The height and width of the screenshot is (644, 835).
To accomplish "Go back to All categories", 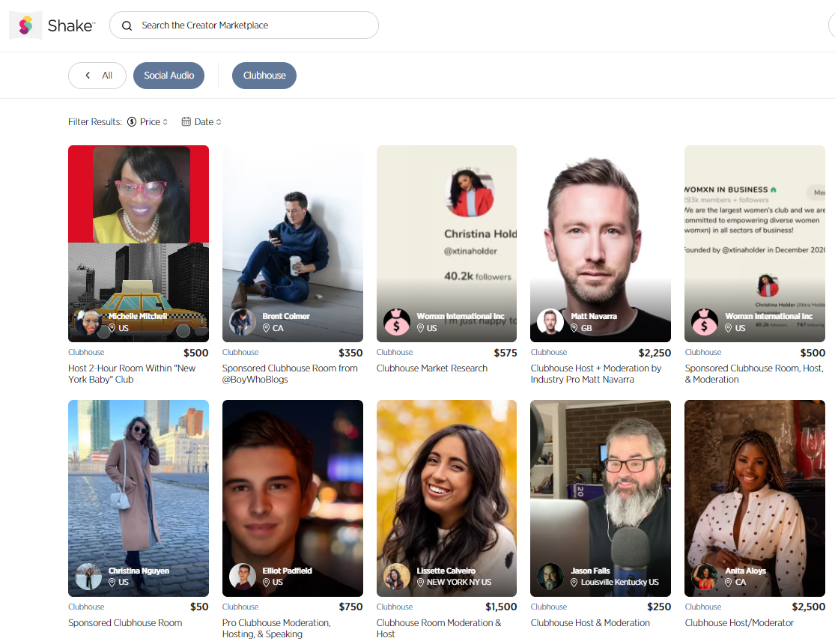I will point(97,76).
